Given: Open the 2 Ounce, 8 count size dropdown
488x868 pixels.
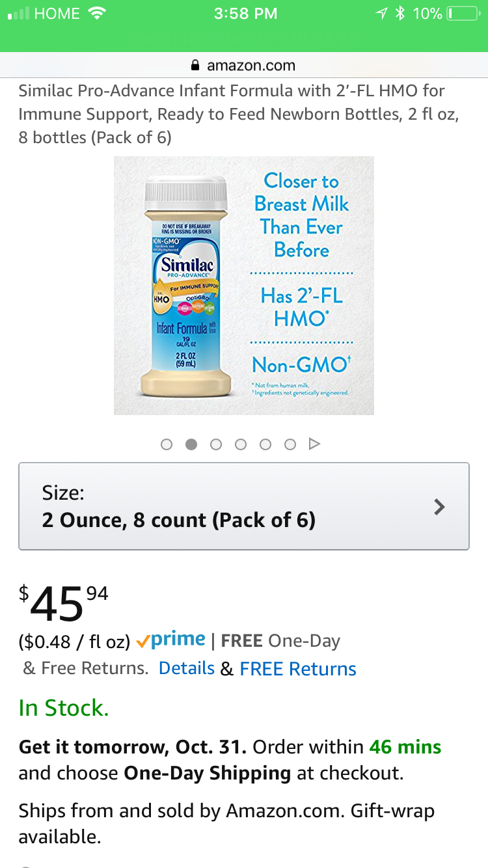Looking at the screenshot, I should click(x=244, y=506).
